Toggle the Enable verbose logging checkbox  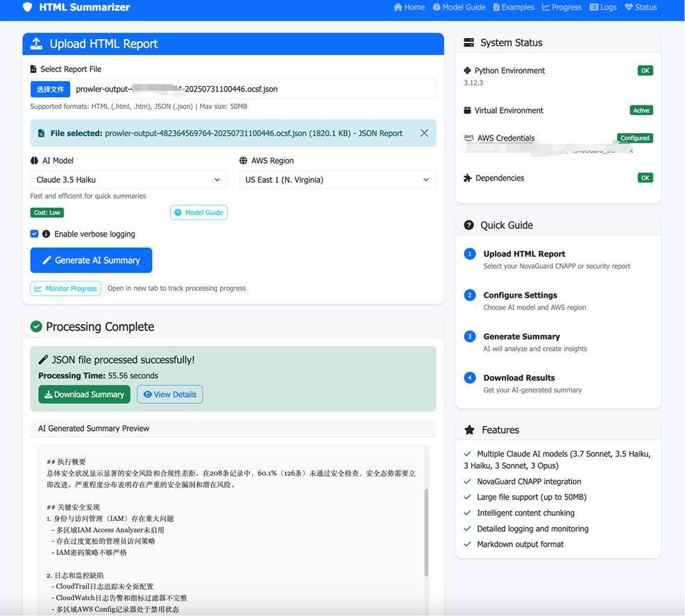click(x=35, y=234)
